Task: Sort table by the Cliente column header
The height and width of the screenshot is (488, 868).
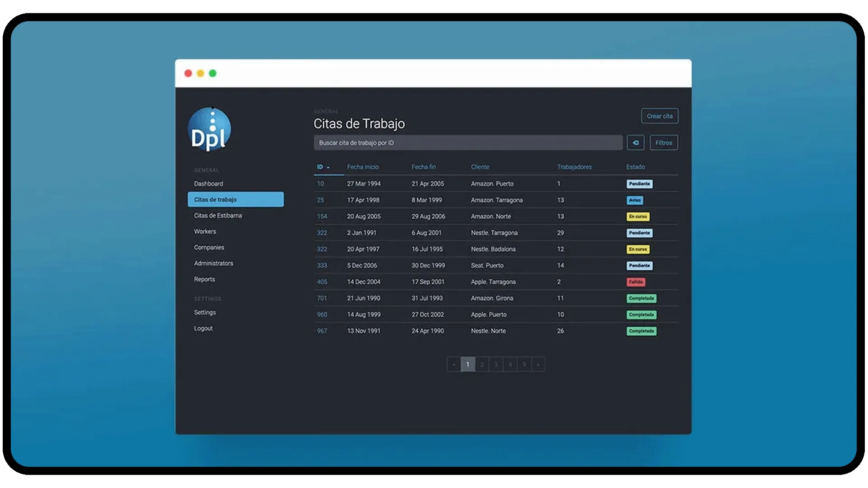Action: point(481,167)
